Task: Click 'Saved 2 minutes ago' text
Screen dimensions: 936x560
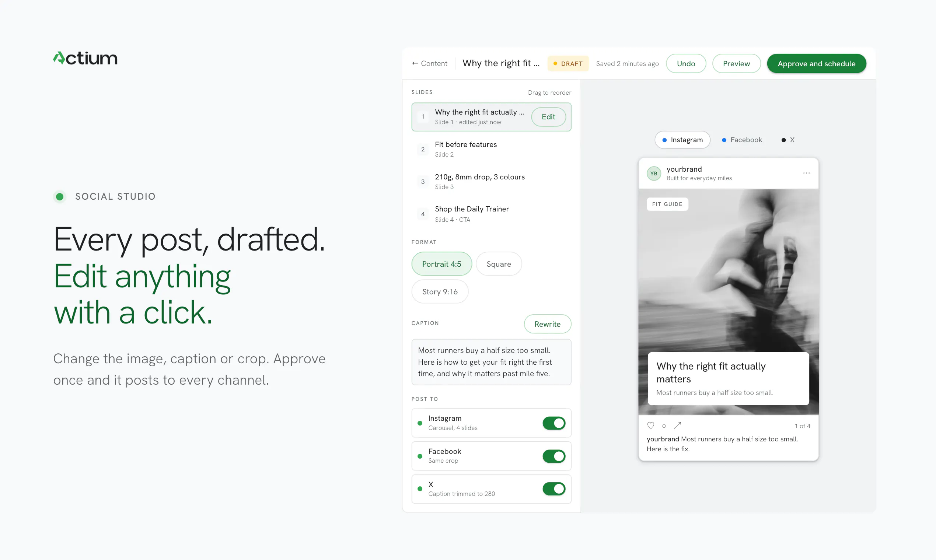Action: coord(627,63)
